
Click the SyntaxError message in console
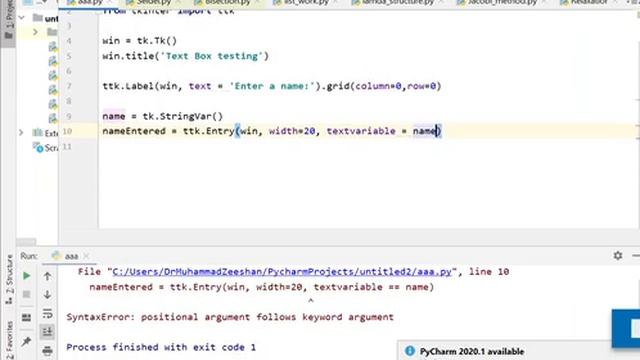[x=230, y=317]
